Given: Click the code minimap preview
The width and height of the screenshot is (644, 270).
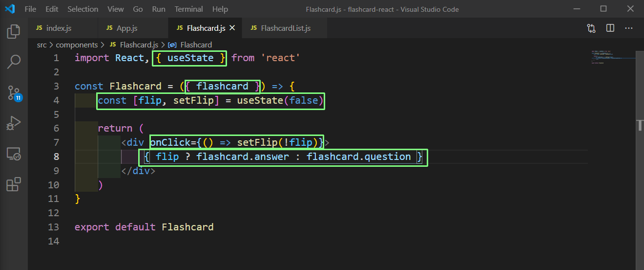Looking at the screenshot, I should tap(612, 57).
